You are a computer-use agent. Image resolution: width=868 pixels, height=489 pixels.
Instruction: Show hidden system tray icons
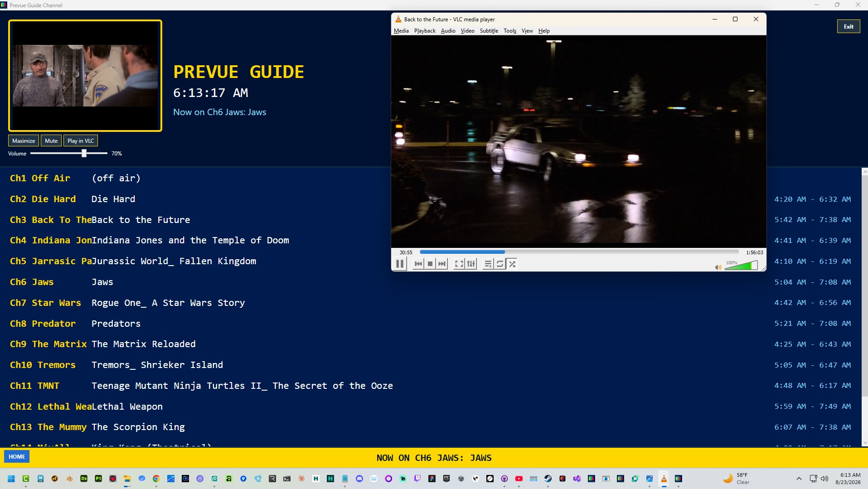pyautogui.click(x=799, y=479)
